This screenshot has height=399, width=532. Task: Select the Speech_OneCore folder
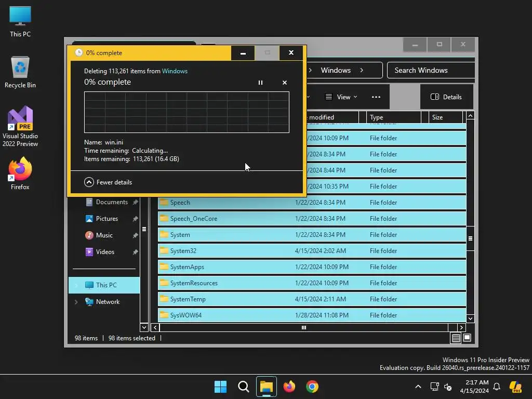(x=312, y=219)
